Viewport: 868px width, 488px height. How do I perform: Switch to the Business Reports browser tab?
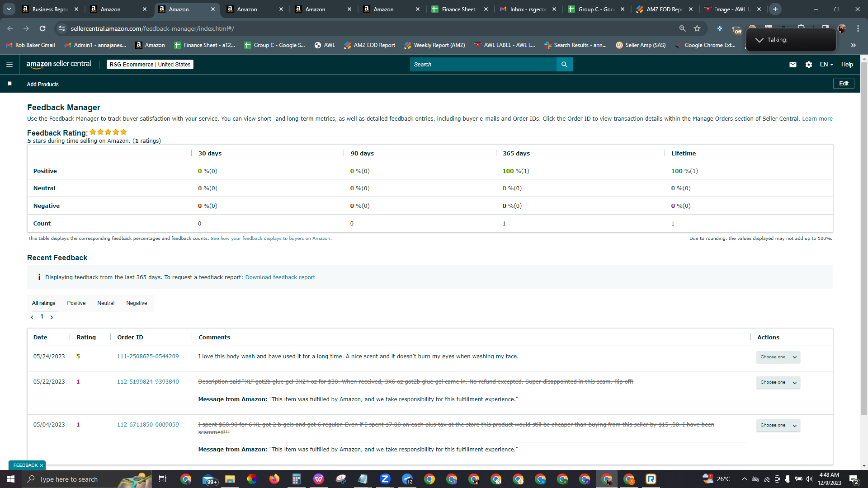pos(50,9)
